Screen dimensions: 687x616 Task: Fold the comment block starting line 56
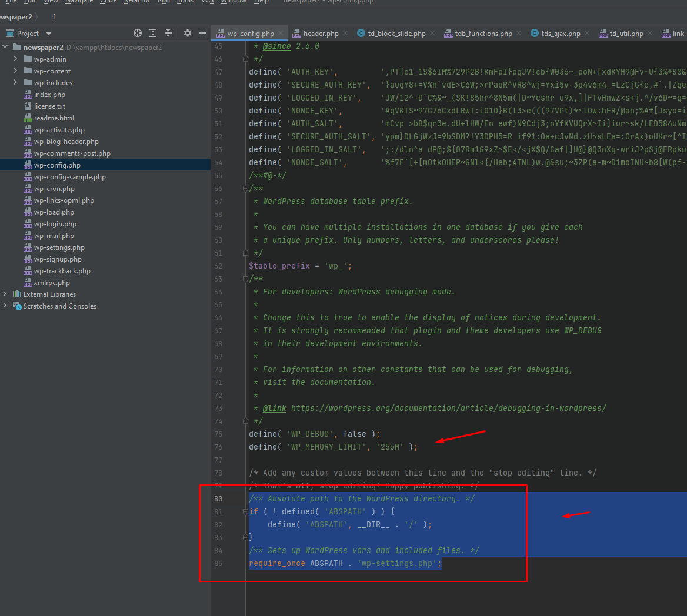245,188
